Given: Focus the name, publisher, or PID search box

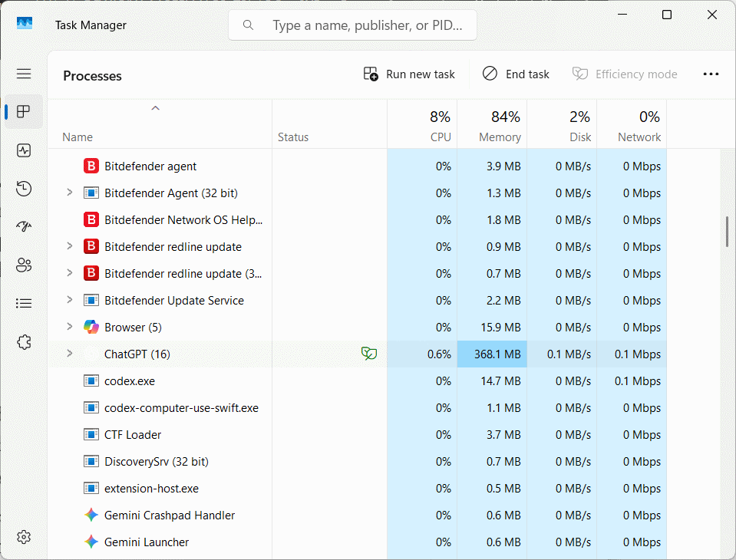Looking at the screenshot, I should click(352, 25).
